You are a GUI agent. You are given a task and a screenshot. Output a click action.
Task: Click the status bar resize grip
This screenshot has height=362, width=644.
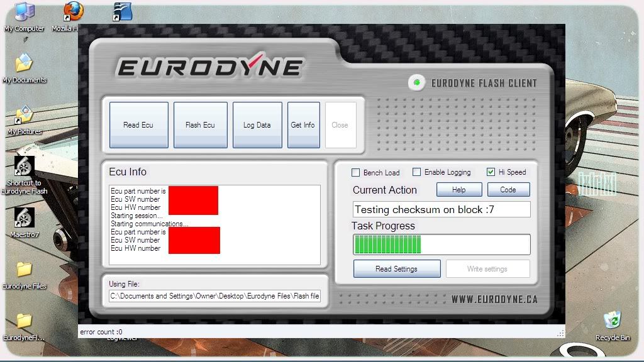click(560, 333)
